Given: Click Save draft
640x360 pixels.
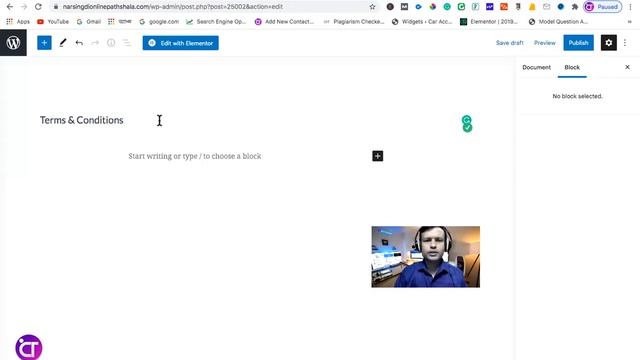Looking at the screenshot, I should [x=509, y=43].
